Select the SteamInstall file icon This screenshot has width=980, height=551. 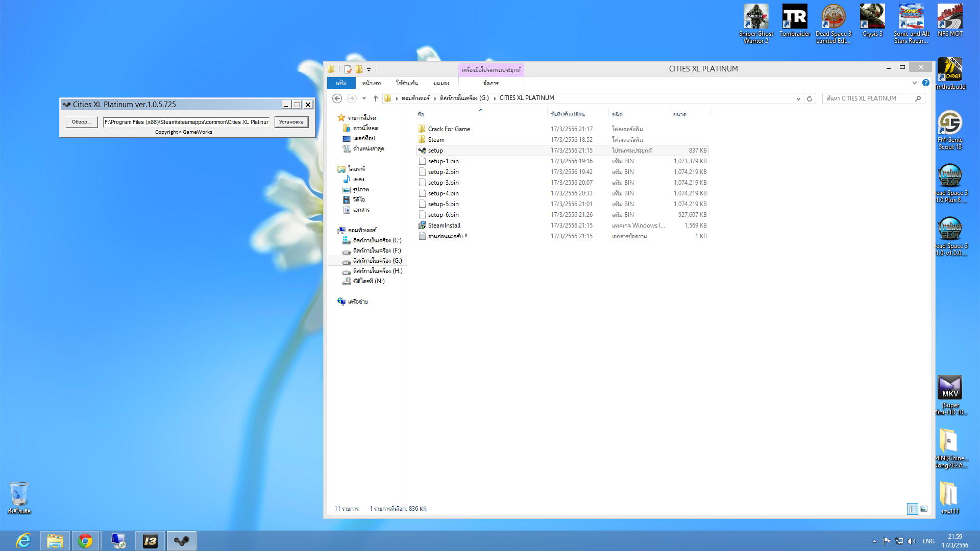[x=422, y=226]
